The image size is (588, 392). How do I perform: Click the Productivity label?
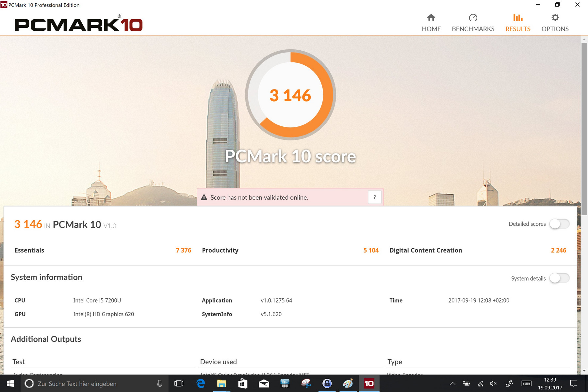click(x=220, y=250)
